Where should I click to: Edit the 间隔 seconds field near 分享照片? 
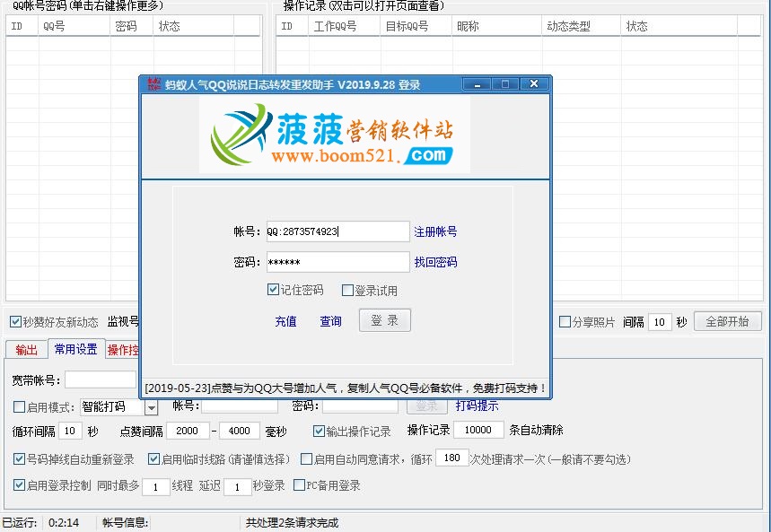660,322
